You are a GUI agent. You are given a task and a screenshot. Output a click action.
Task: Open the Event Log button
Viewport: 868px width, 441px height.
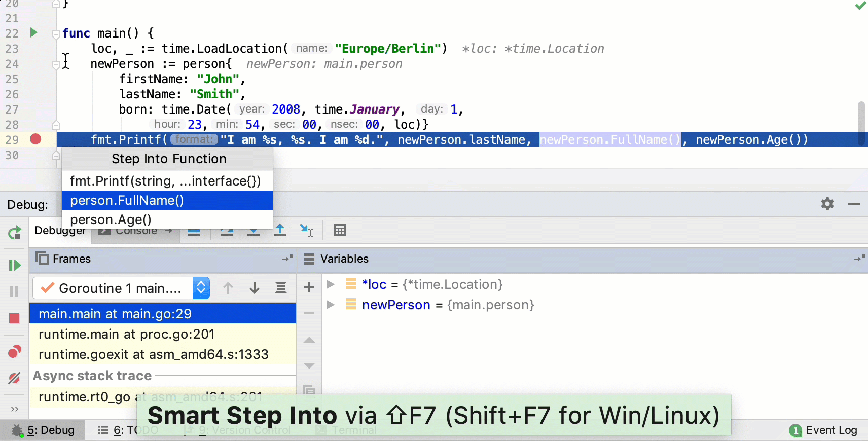[x=823, y=430]
